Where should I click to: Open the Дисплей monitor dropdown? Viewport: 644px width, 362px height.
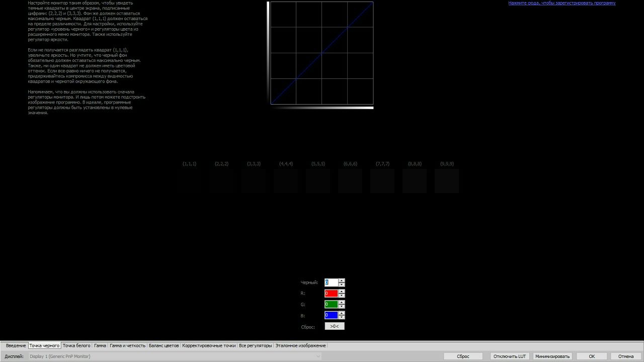(x=317, y=356)
